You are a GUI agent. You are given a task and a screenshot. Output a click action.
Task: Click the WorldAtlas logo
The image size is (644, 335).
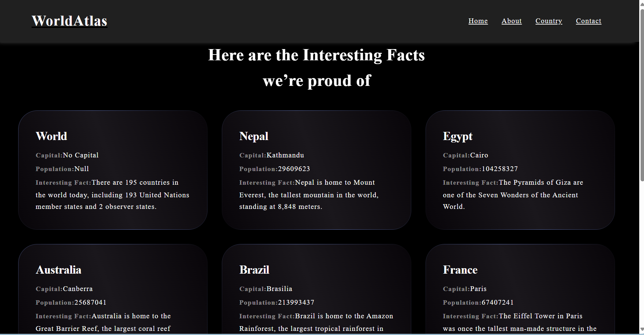click(69, 21)
